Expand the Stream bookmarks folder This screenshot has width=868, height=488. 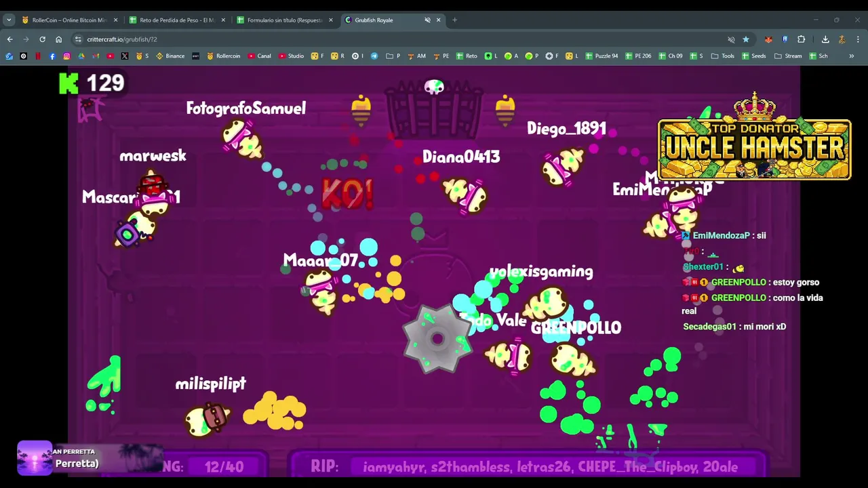point(788,56)
